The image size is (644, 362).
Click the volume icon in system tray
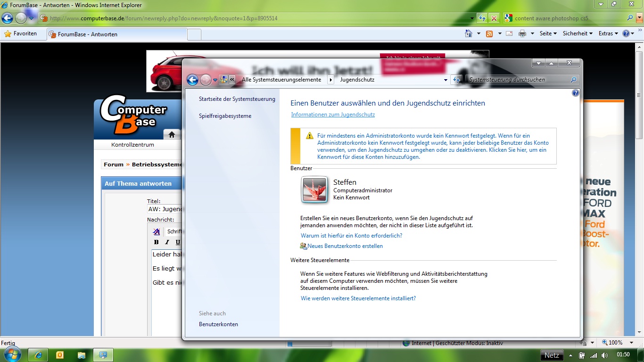[605, 355]
